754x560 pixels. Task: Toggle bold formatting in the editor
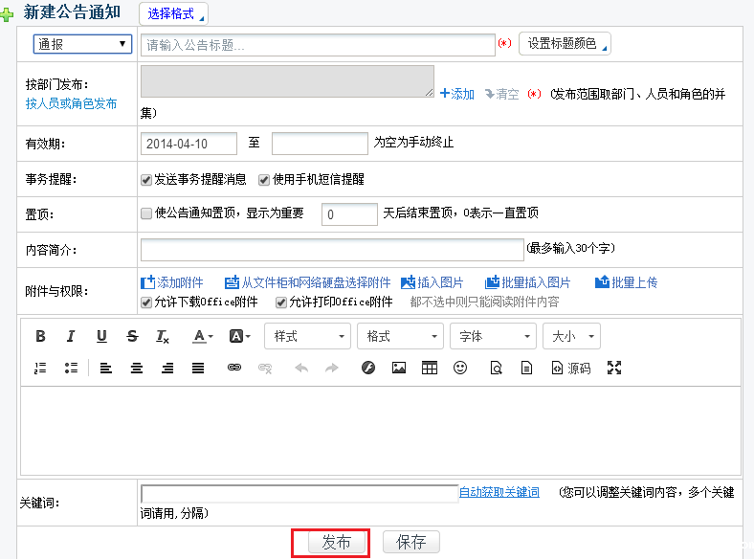[40, 336]
